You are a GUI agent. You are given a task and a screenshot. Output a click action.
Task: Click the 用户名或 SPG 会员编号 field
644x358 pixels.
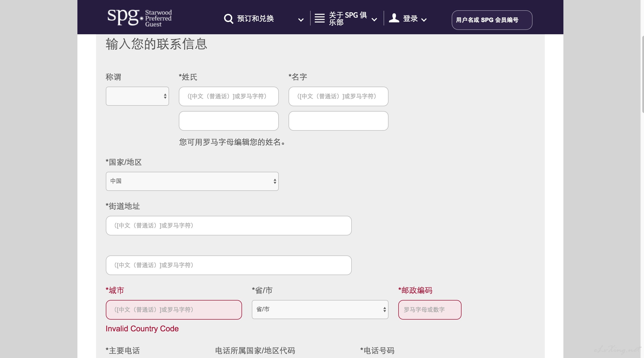[492, 20]
